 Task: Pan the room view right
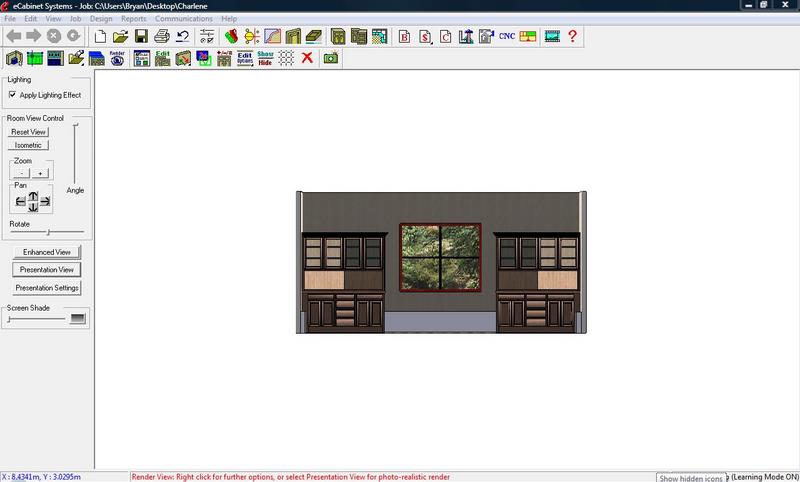(x=45, y=201)
